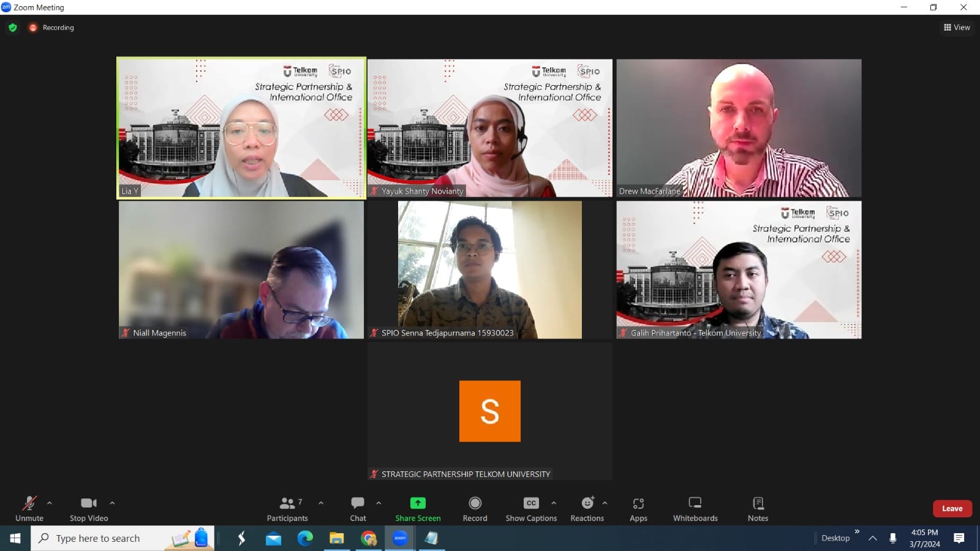Open the Chat panel

coord(358,509)
